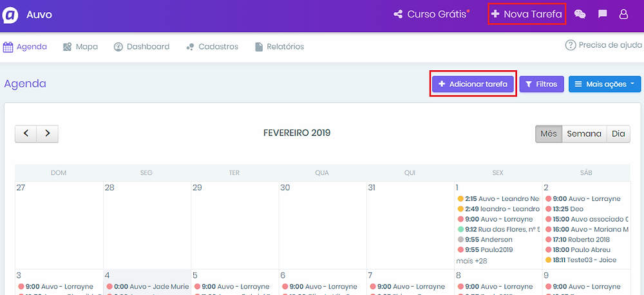Image resolution: width=644 pixels, height=295 pixels.
Task: Click the share icon beside Curso Grátis
Action: coord(398,14)
